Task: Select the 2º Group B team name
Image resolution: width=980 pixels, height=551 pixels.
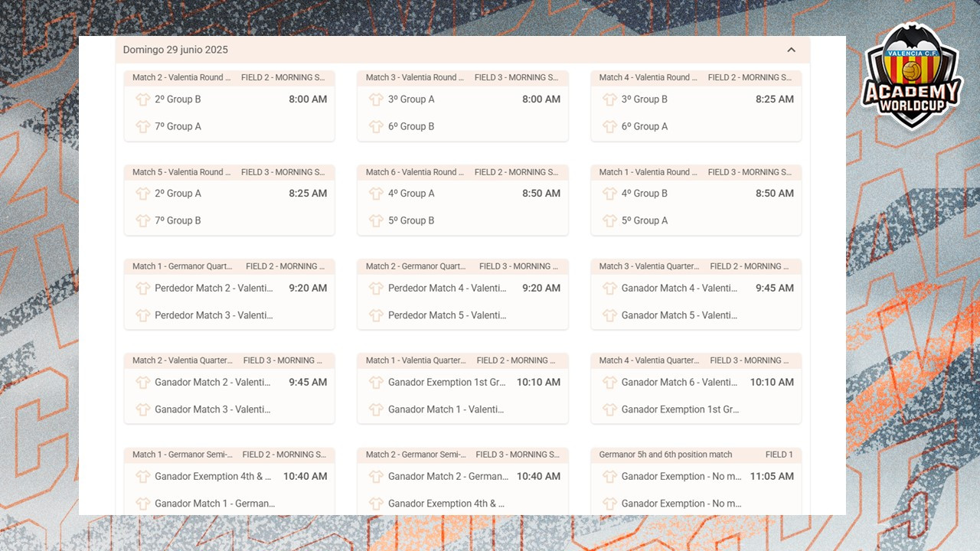Action: (x=178, y=99)
